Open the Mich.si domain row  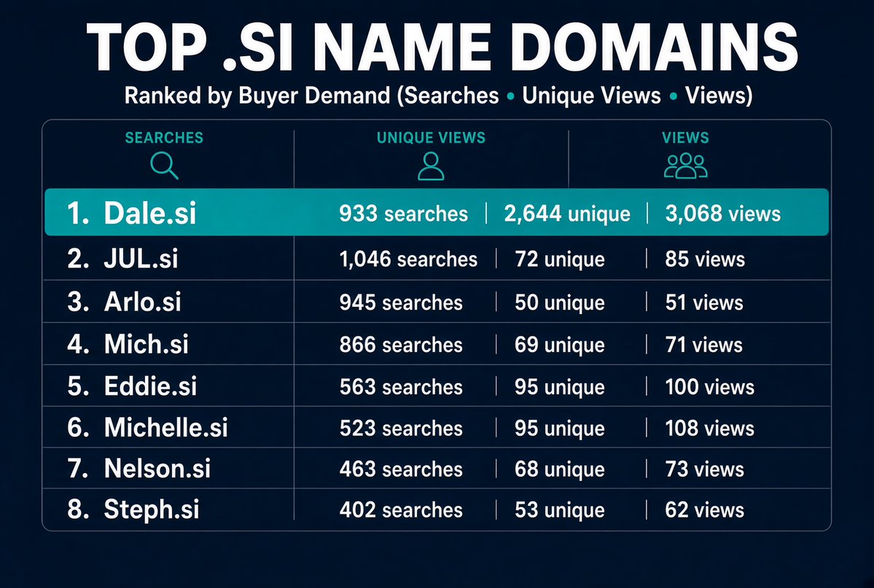[x=437, y=344]
